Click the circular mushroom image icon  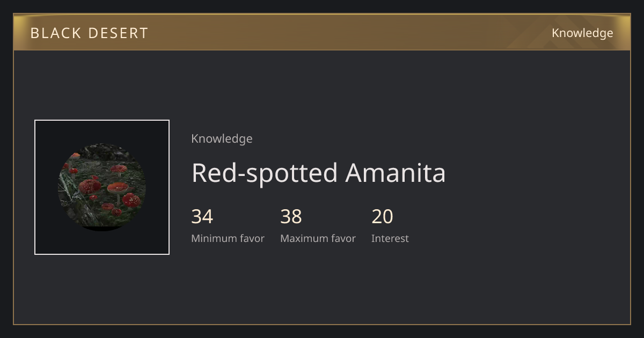coord(102,187)
